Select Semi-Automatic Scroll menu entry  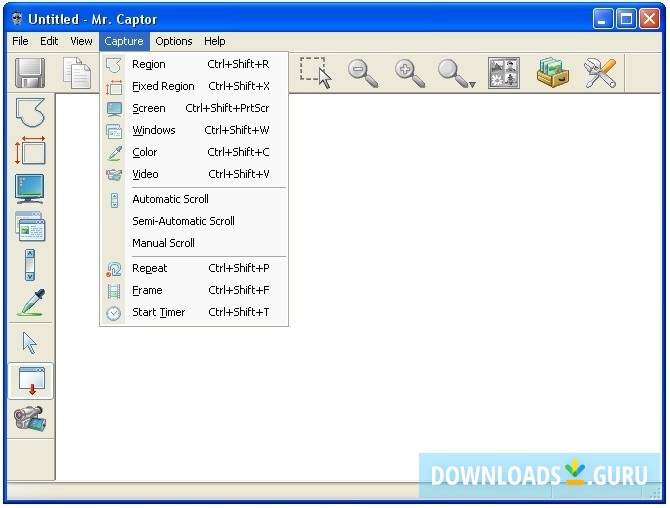coord(194,221)
